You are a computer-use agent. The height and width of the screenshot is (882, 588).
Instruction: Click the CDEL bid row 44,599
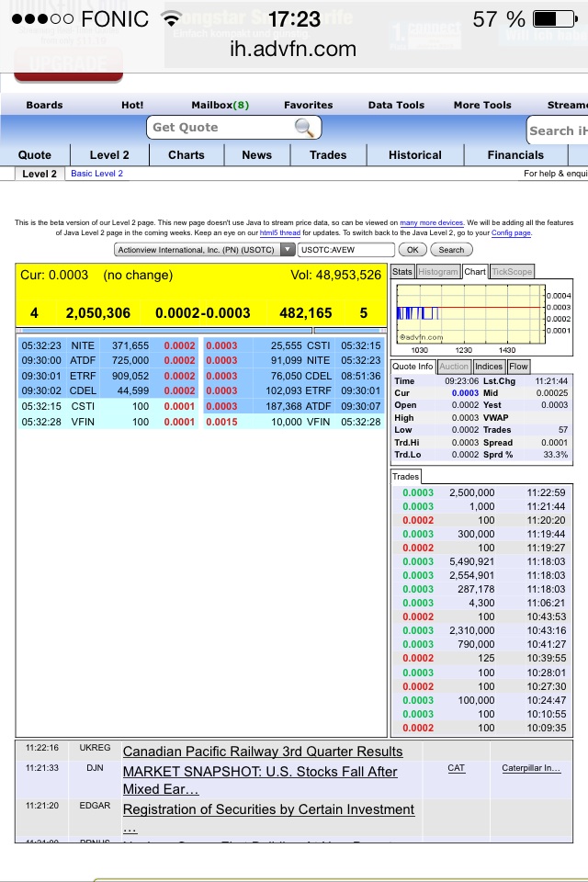(108, 390)
